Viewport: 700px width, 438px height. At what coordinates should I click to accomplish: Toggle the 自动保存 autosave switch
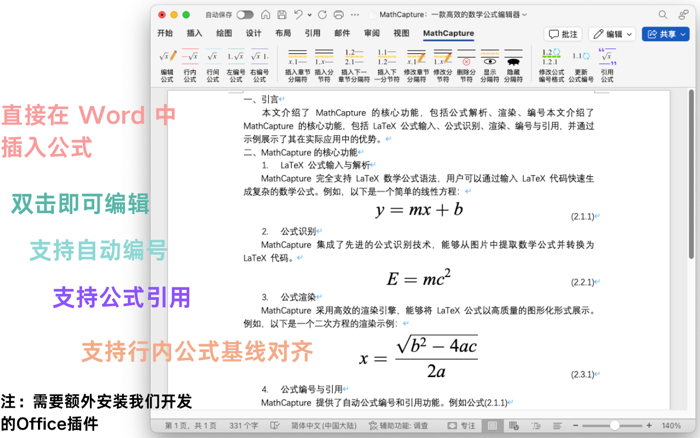coord(245,15)
